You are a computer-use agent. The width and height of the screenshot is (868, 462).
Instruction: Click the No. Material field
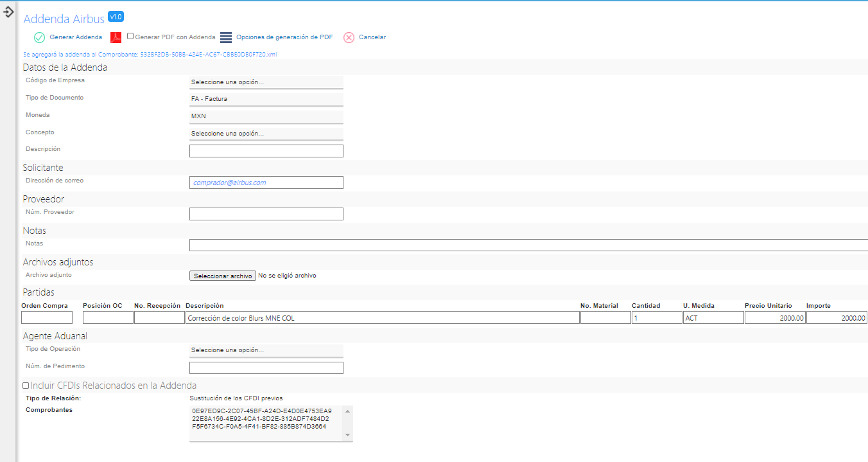pos(605,317)
